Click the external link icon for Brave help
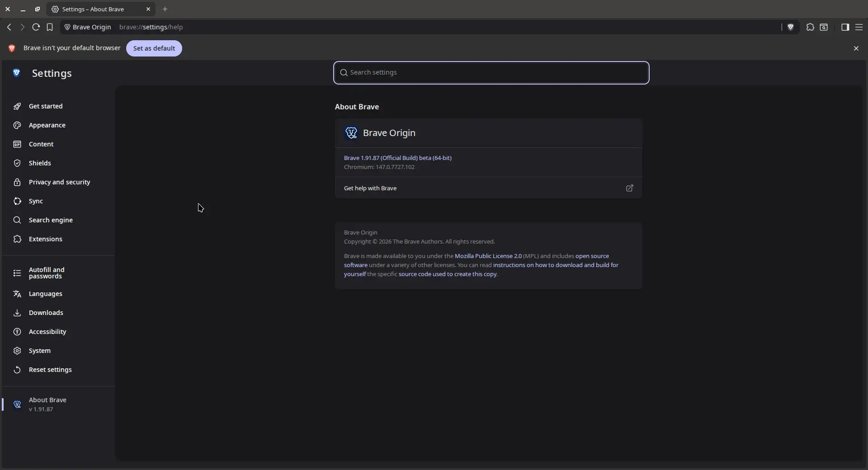The height and width of the screenshot is (470, 868). click(629, 188)
